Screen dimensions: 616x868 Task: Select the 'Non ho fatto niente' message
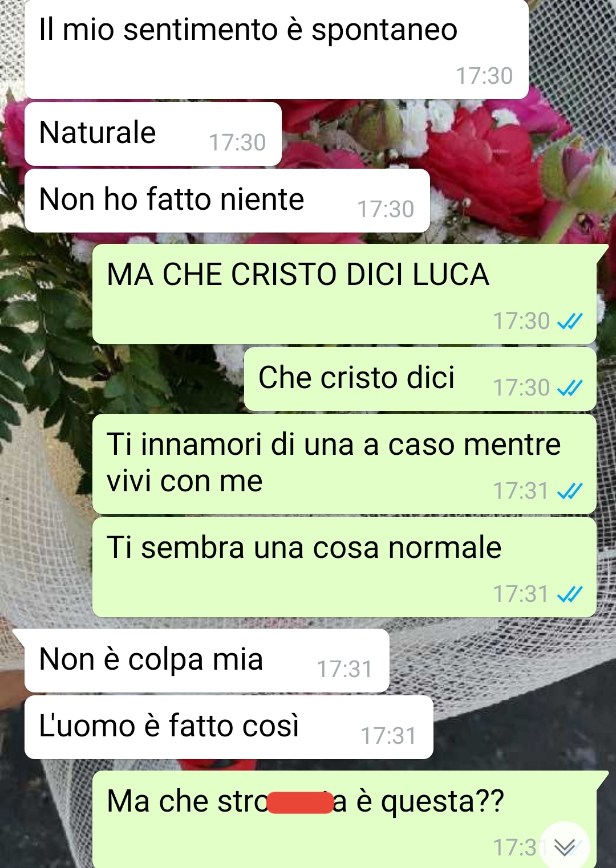(227, 201)
